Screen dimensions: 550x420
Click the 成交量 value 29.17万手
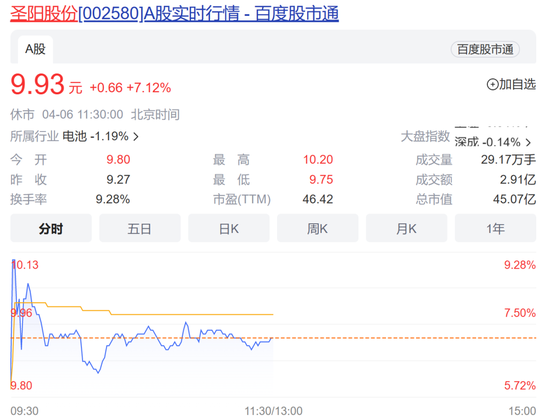pos(508,160)
